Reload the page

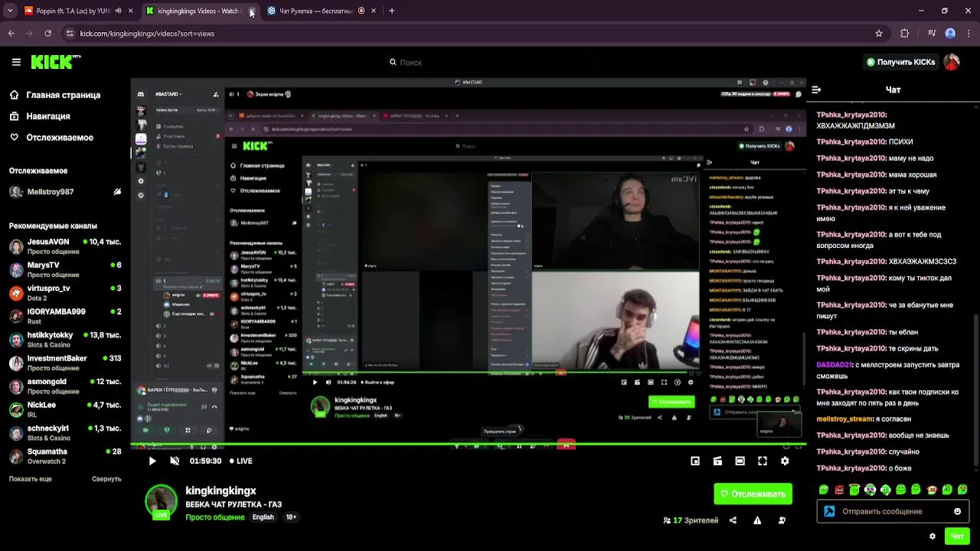coord(47,34)
